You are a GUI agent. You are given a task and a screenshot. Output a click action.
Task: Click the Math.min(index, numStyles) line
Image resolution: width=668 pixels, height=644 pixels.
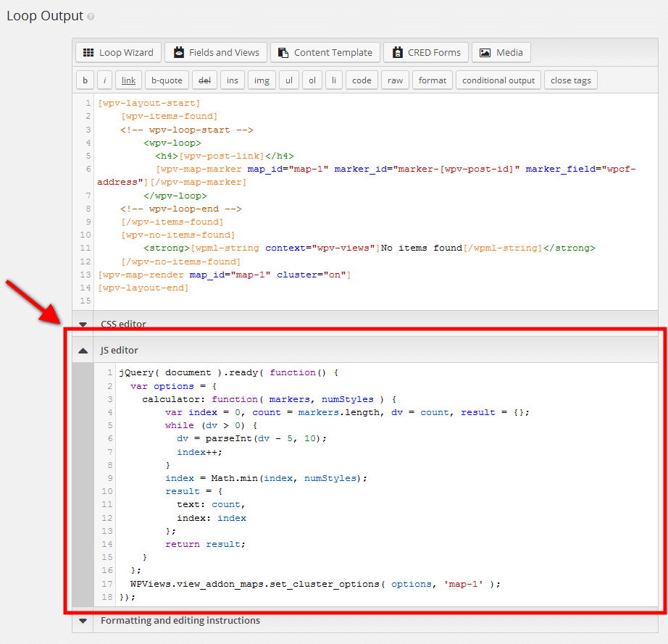coord(267,478)
